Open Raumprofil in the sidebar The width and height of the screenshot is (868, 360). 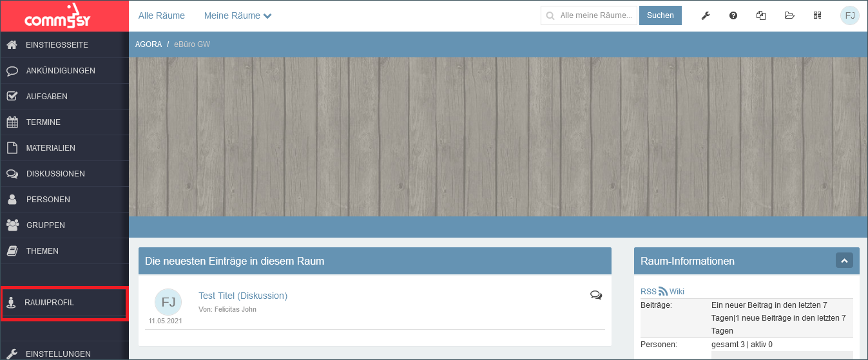tap(64, 303)
